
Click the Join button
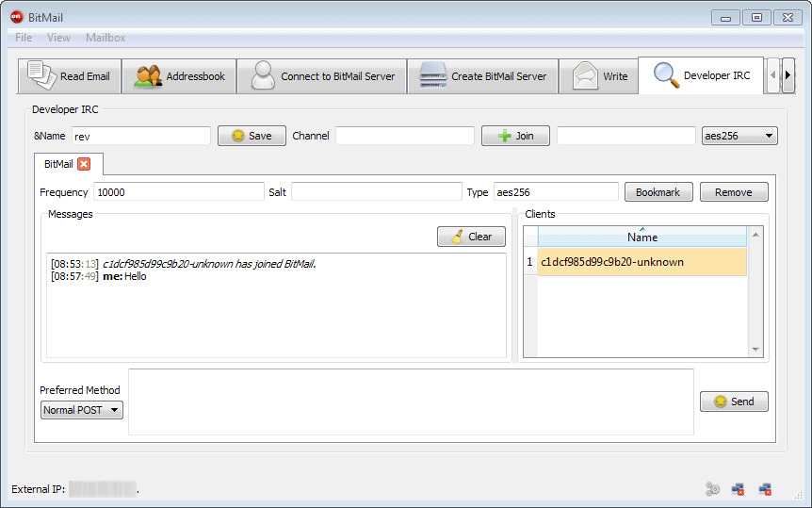click(515, 136)
